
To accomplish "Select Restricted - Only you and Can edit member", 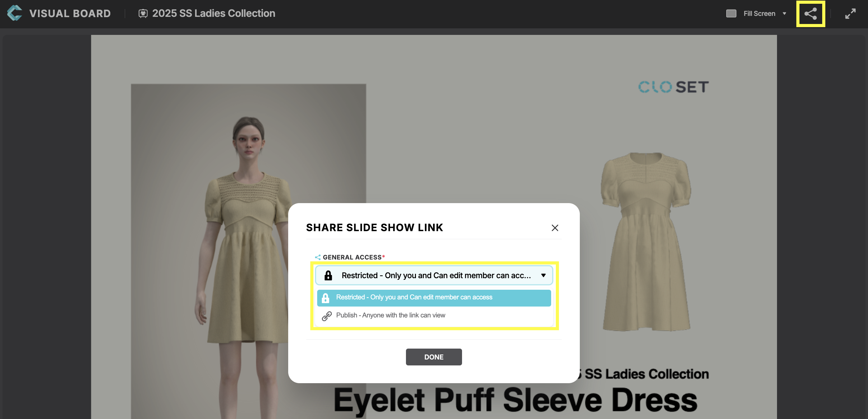I will click(434, 298).
